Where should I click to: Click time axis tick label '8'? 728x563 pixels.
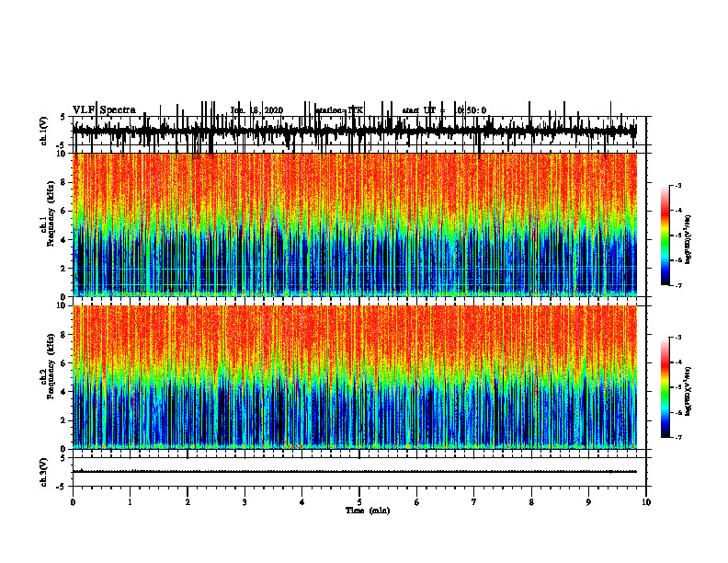pos(531,502)
